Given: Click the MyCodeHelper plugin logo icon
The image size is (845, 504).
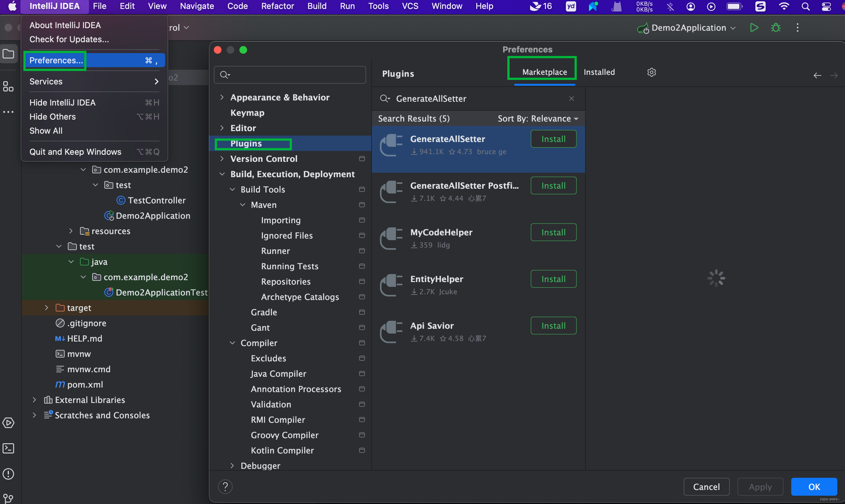Looking at the screenshot, I should 391,239.
